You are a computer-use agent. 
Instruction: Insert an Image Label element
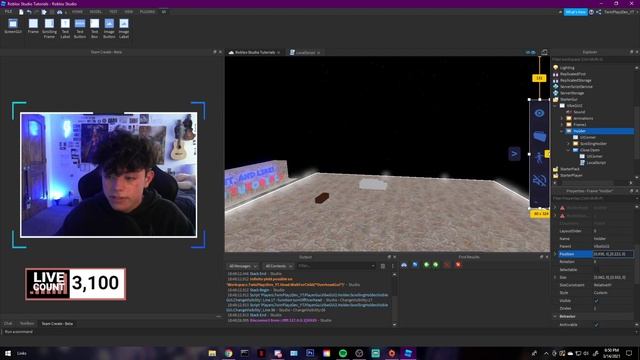(x=124, y=29)
